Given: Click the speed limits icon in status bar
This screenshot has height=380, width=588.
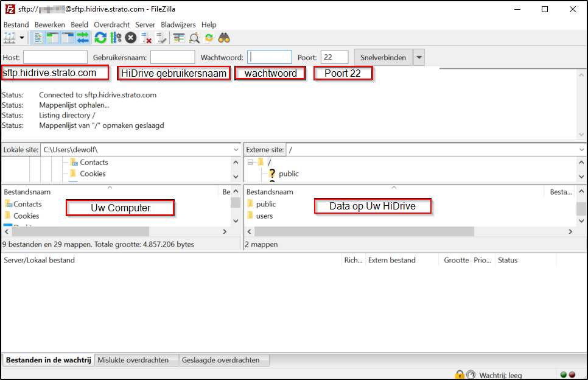Looking at the screenshot, I should tap(471, 375).
